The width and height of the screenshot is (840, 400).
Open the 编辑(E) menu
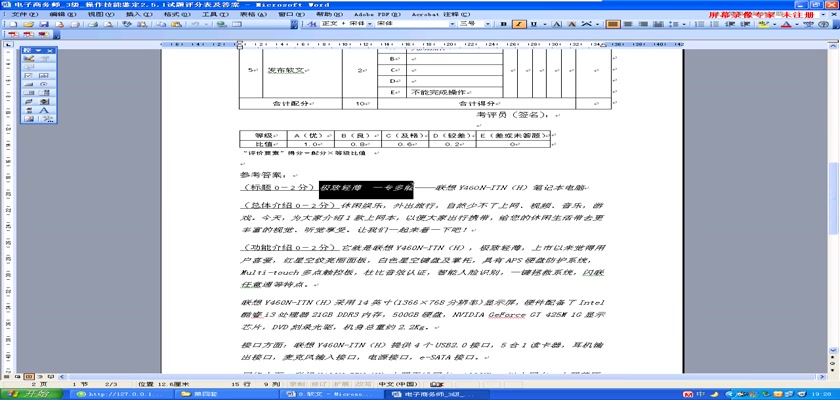63,14
